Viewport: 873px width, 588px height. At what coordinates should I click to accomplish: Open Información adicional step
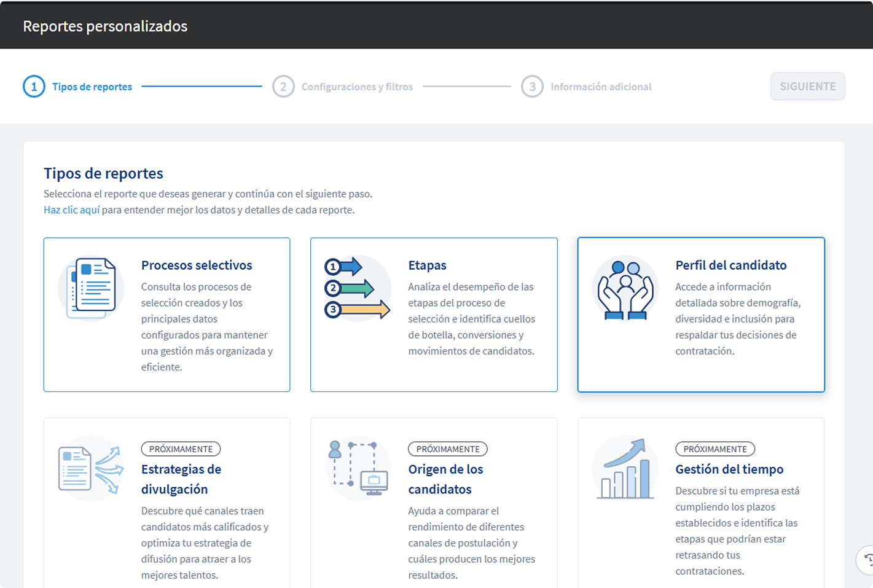point(601,87)
